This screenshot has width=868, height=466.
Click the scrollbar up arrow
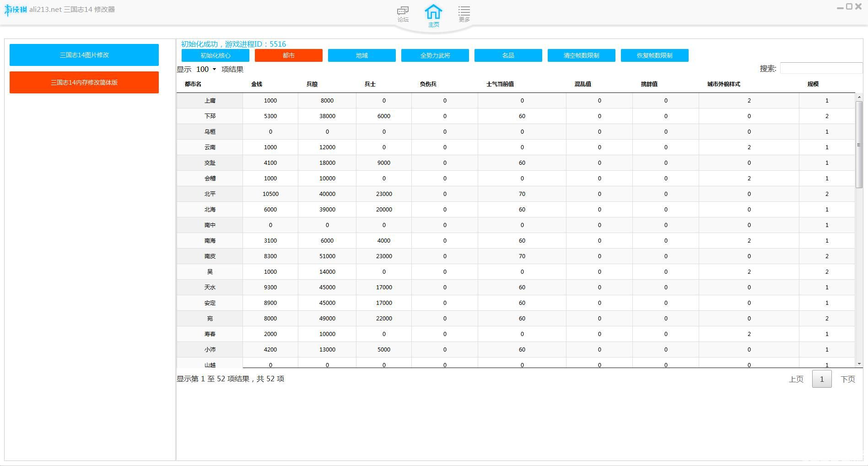859,97
